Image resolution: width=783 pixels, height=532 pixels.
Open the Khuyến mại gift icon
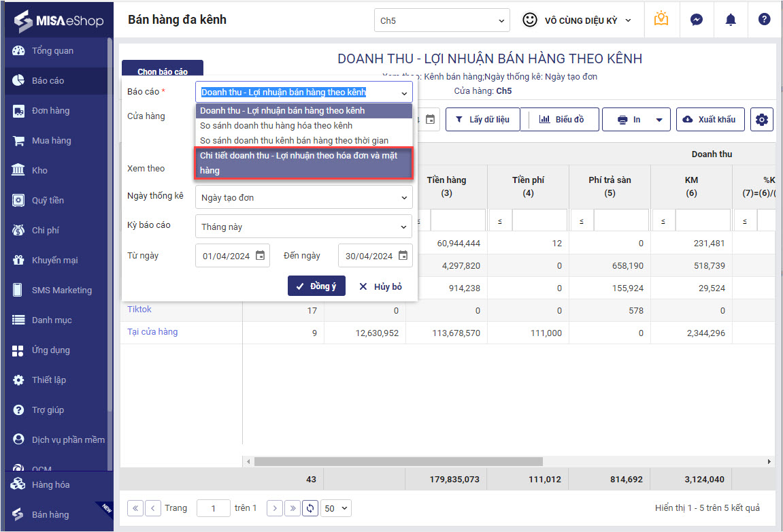18,261
